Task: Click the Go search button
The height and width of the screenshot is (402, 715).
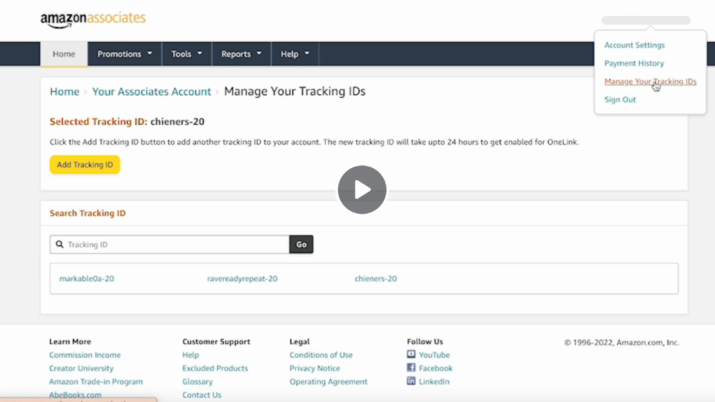Action: (301, 244)
